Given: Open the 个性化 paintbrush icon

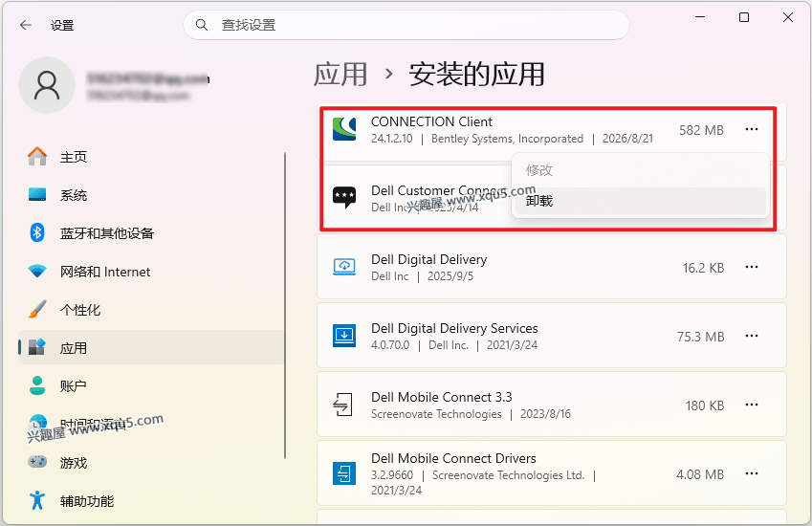Looking at the screenshot, I should pos(37,309).
